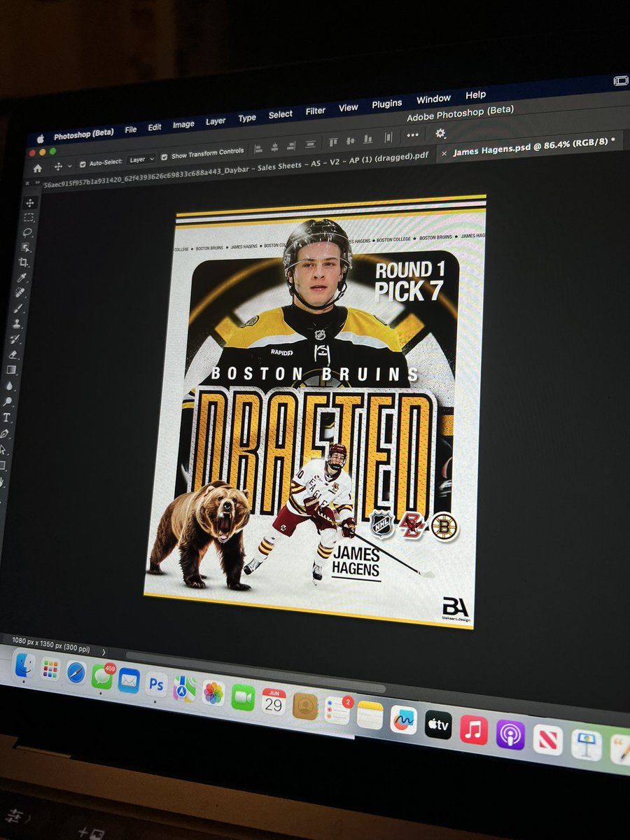Open the Help menu
630x840 pixels.
pos(475,95)
